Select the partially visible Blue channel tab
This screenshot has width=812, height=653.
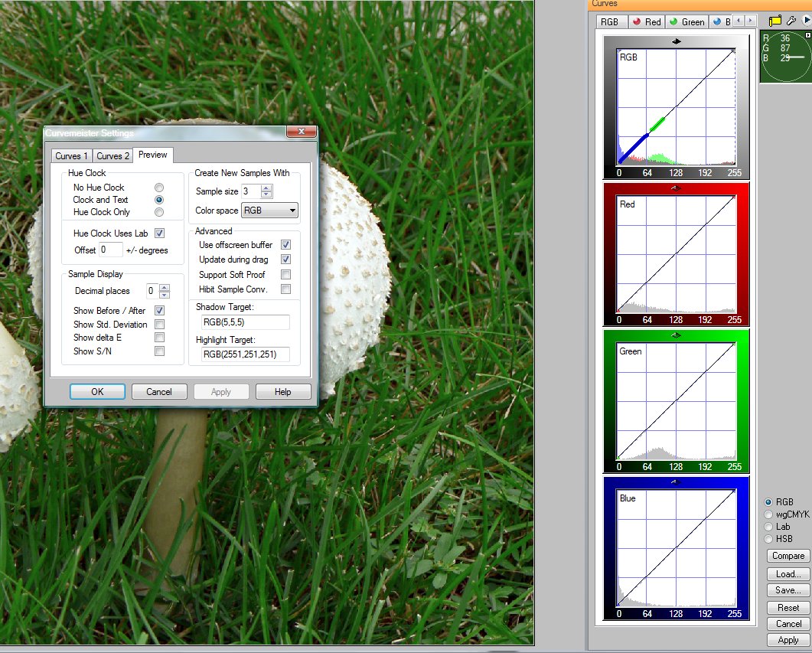tap(721, 21)
